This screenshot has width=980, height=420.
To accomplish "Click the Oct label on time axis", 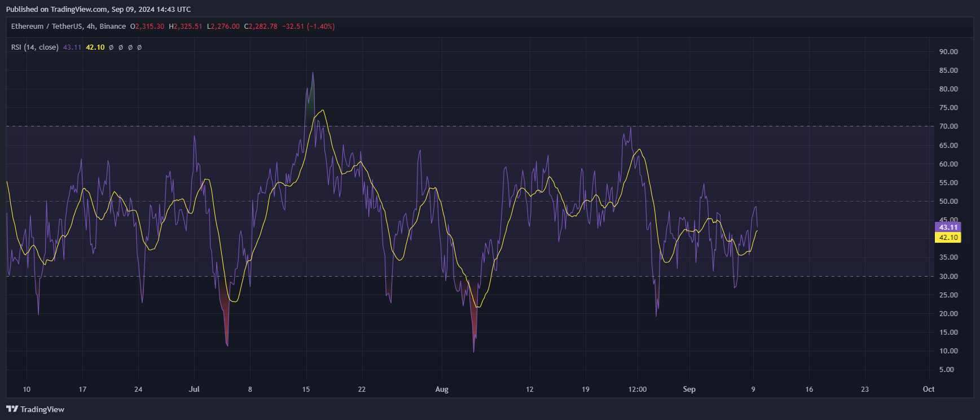I will pos(929,390).
